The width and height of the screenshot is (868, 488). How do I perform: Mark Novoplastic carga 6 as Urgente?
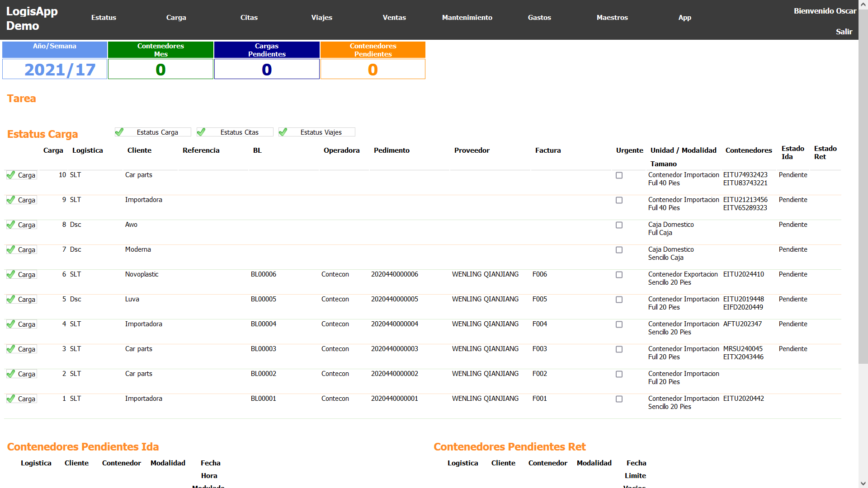point(619,275)
